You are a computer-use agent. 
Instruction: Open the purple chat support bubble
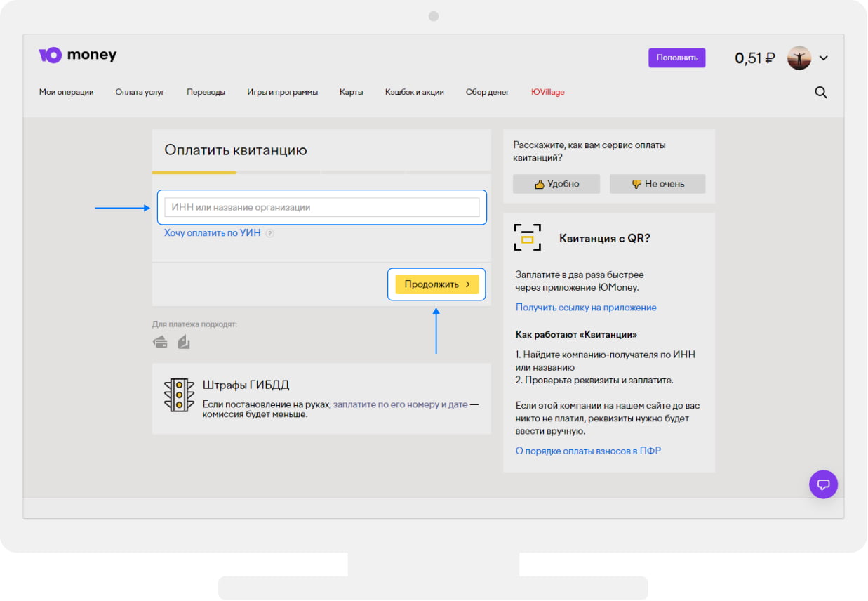[823, 484]
